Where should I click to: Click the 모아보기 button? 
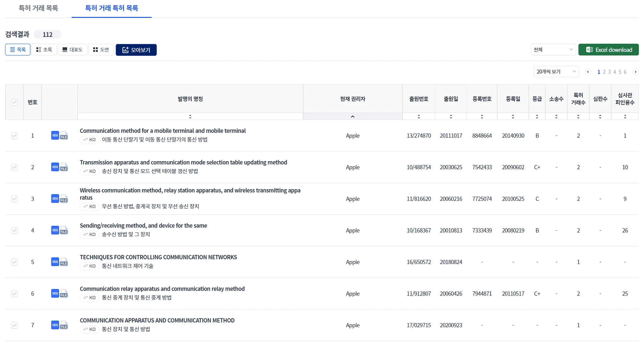[136, 50]
